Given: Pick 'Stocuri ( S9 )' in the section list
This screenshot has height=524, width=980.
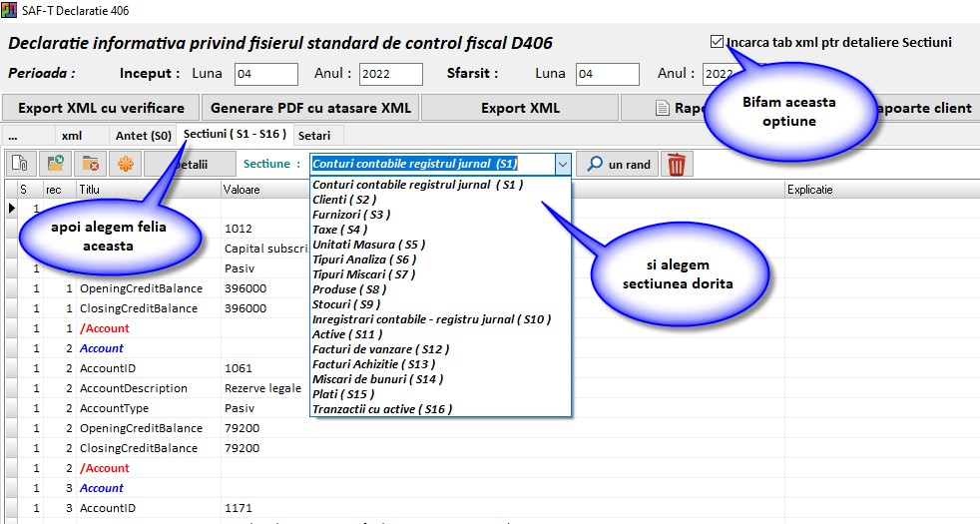Looking at the screenshot, I should pyautogui.click(x=346, y=304).
